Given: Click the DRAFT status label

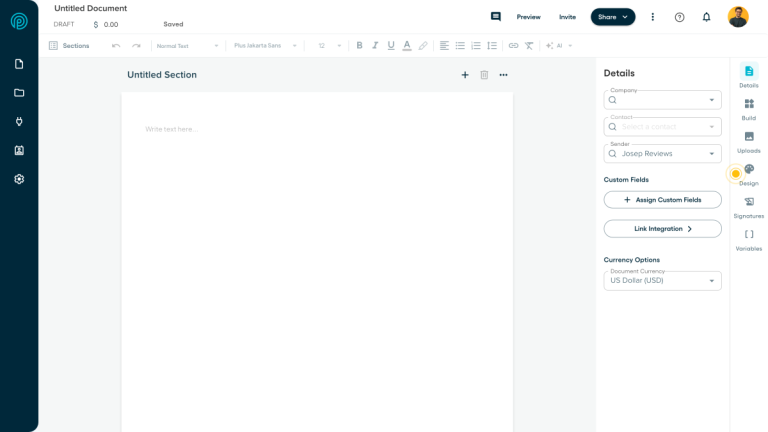Looking at the screenshot, I should pos(64,24).
